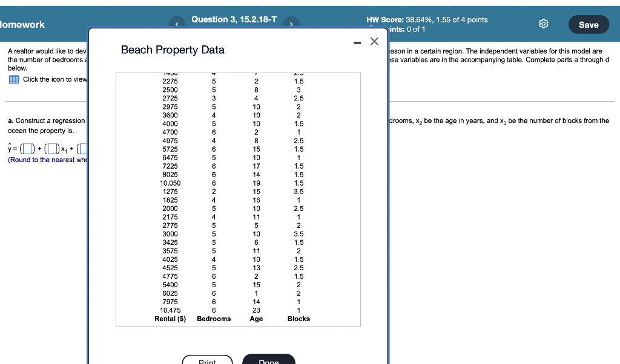Select the Rental ($) column header
Viewport: 620px width, 364px height.
170,319
